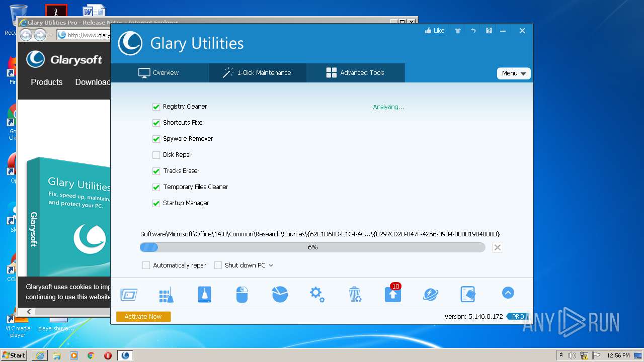Uncheck the Startup Manager checkbox
This screenshot has height=362, width=644.
tap(156, 203)
